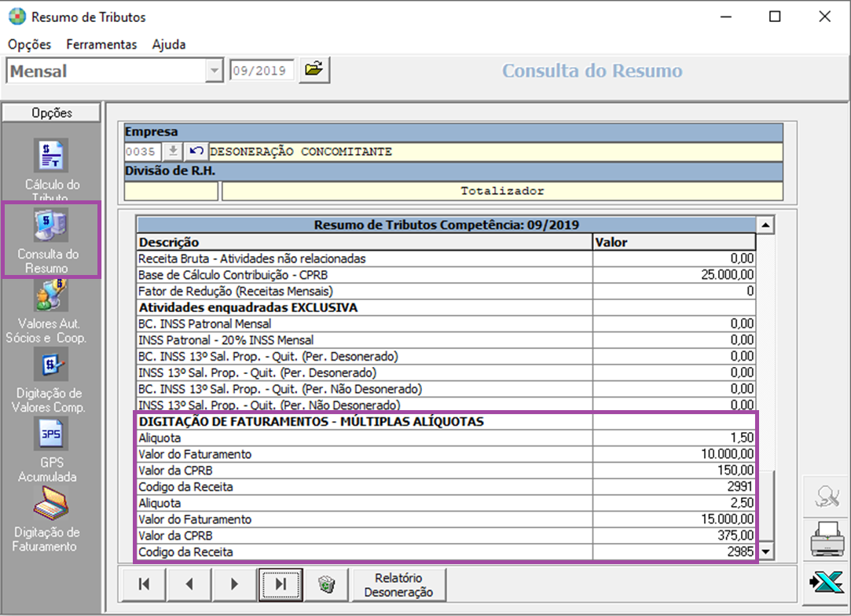
Task: Go to next record
Action: [x=234, y=584]
